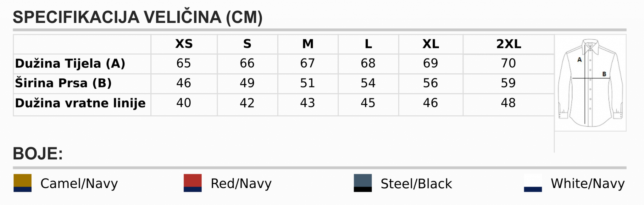Click the XS size column header
This screenshot has width=644, height=205.
point(184,44)
